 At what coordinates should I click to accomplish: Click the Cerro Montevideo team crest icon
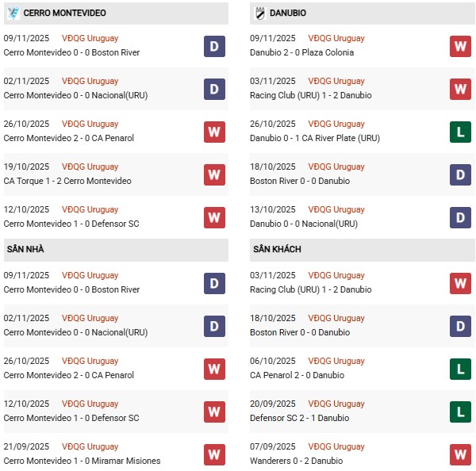point(13,13)
